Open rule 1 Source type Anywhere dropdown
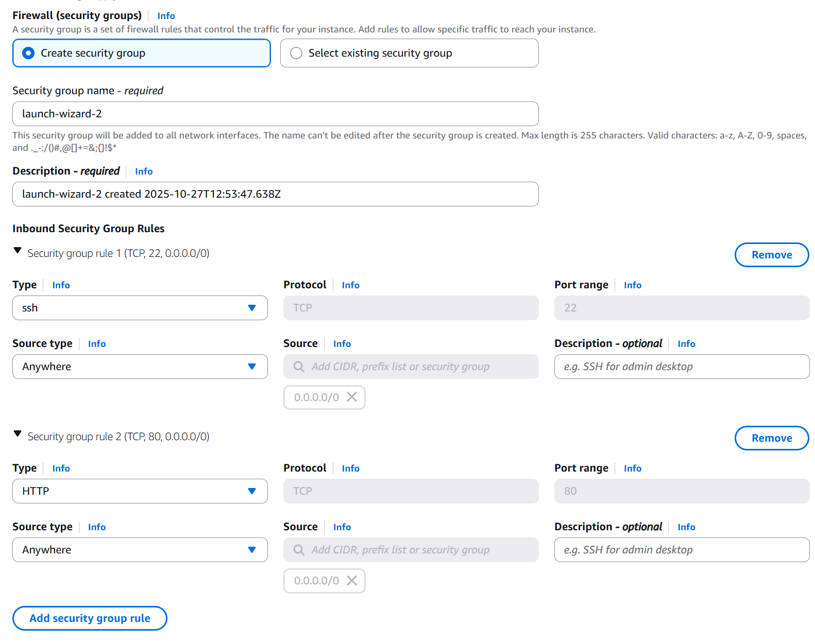This screenshot has height=644, width=815. (x=140, y=367)
